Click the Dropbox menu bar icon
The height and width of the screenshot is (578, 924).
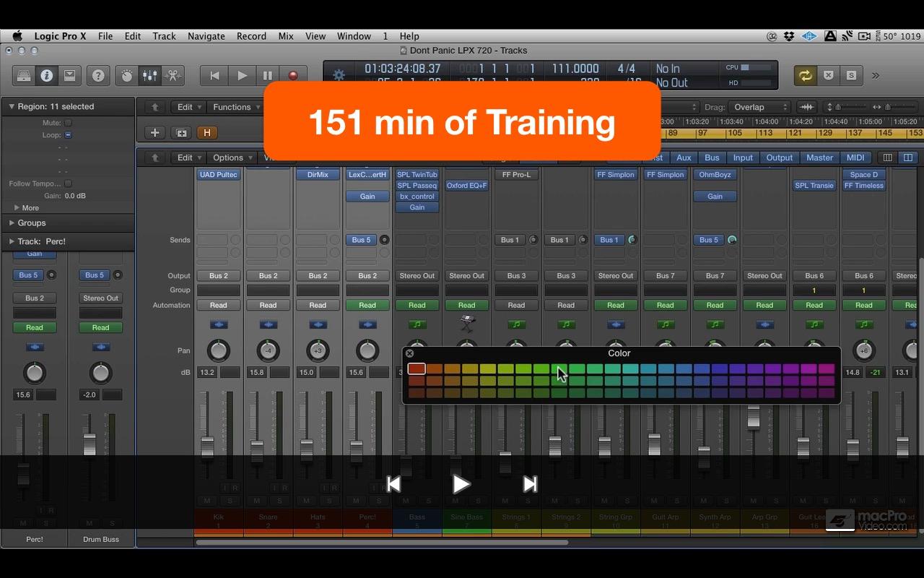[x=790, y=36]
